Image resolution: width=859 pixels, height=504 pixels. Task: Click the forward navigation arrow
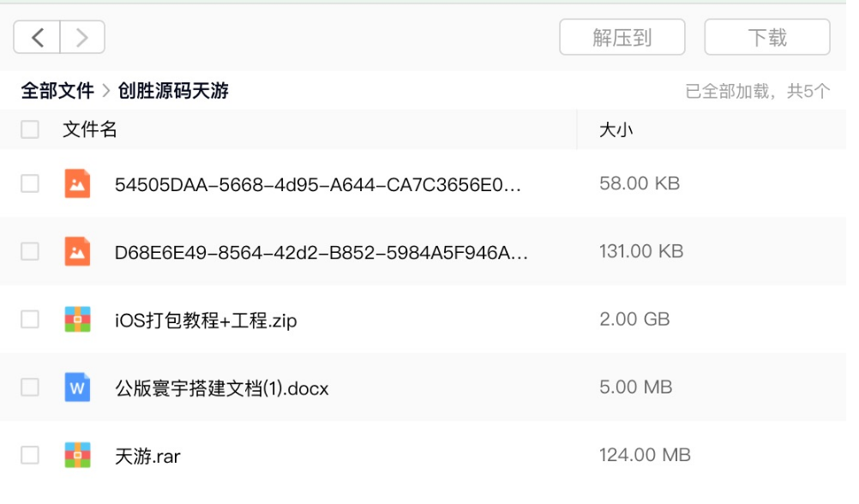81,37
